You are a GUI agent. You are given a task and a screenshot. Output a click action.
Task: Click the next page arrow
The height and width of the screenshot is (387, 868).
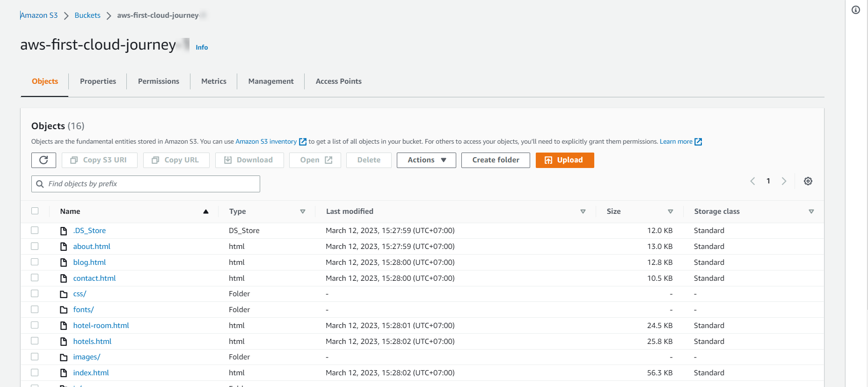pos(784,181)
